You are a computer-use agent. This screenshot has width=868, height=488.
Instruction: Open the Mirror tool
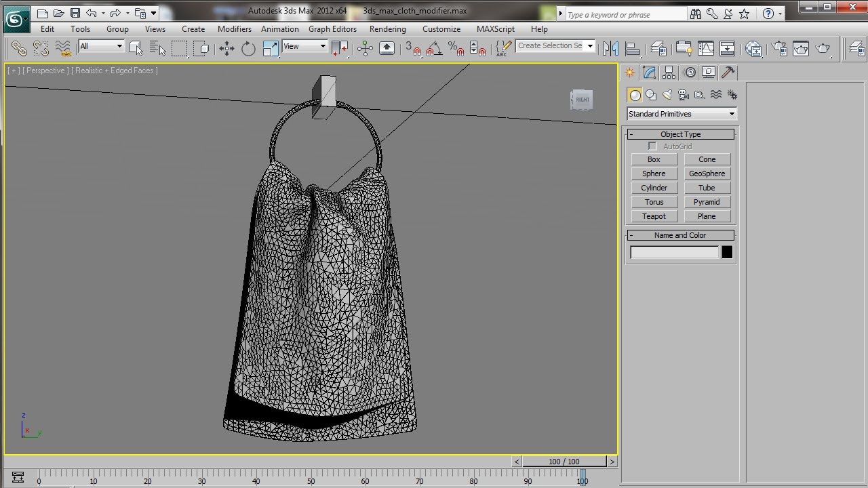click(610, 48)
